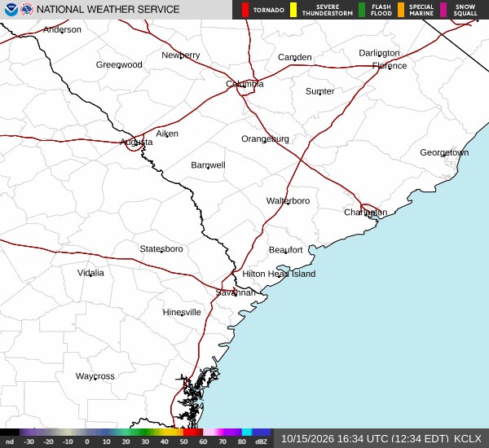
Task: Click the Florence city label
Action: [x=390, y=66]
